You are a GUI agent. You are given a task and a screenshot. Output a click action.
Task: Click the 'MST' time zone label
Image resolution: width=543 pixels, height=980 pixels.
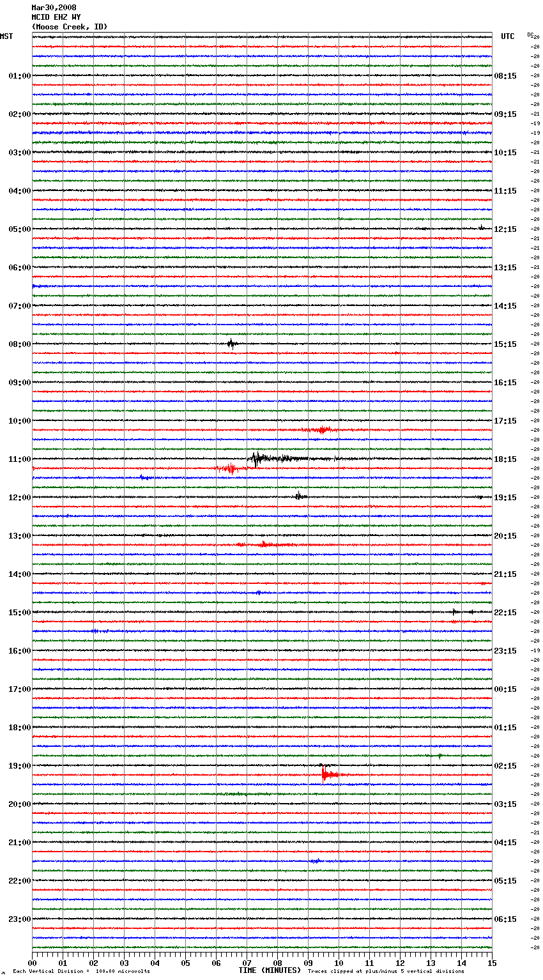(x=6, y=36)
